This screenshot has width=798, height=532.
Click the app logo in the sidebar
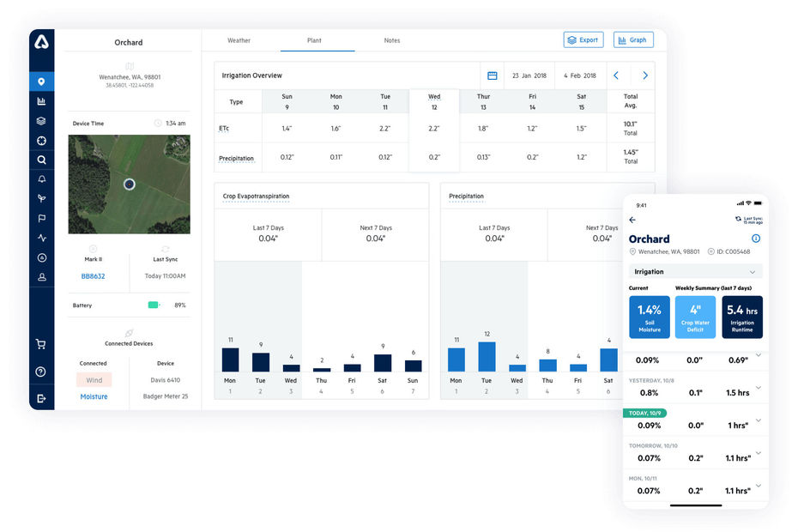click(x=41, y=41)
